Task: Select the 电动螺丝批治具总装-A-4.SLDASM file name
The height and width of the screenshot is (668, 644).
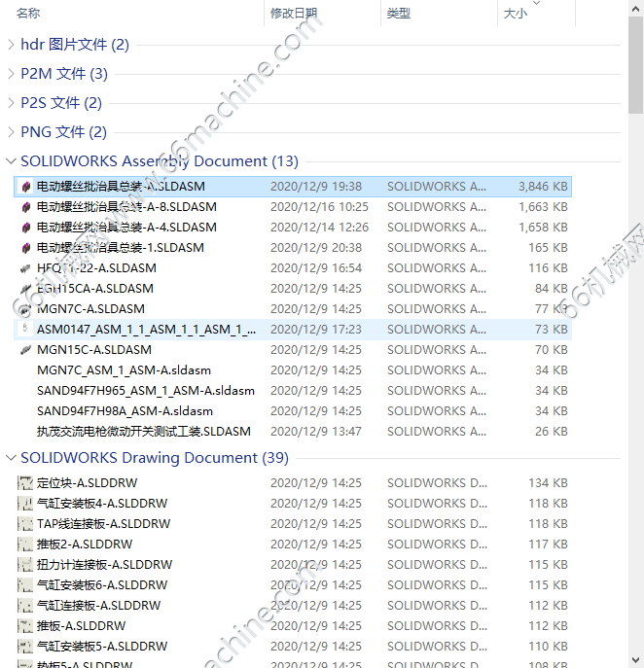Action: tap(126, 228)
